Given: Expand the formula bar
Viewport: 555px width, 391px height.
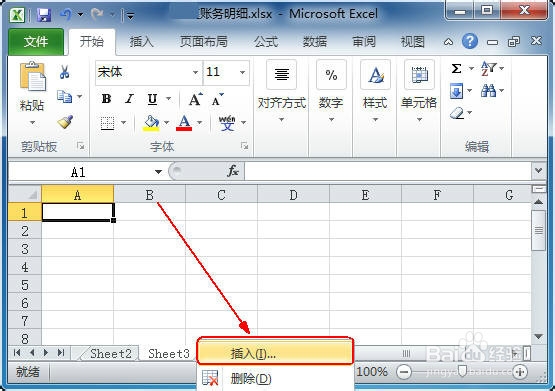Looking at the screenshot, I should tap(539, 171).
